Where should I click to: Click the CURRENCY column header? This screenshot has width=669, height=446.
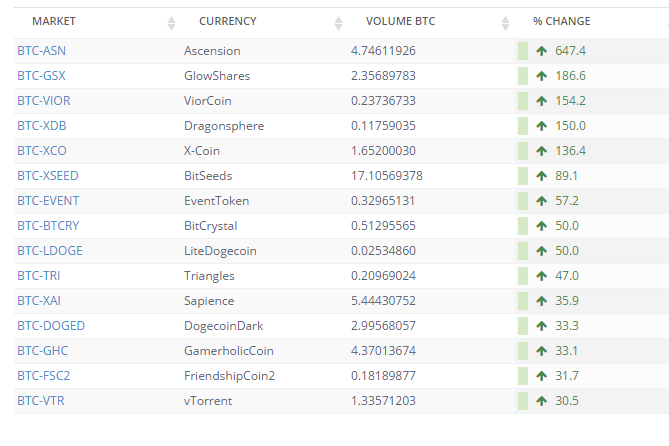click(x=228, y=21)
